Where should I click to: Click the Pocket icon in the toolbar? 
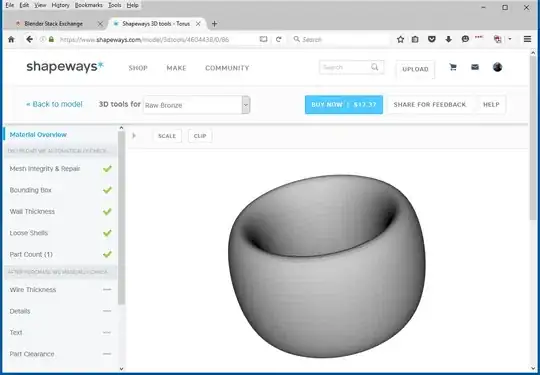tap(432, 39)
